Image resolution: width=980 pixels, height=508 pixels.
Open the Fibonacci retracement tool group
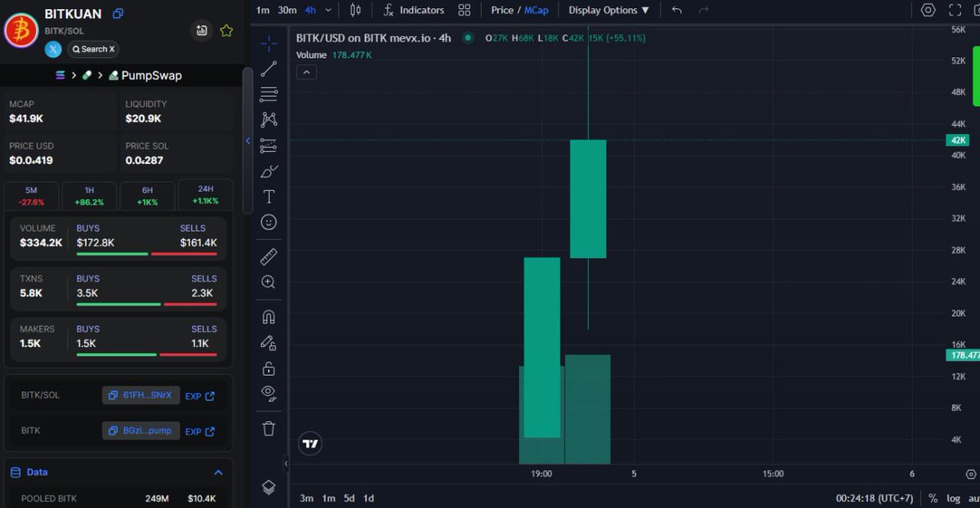pos(269,95)
